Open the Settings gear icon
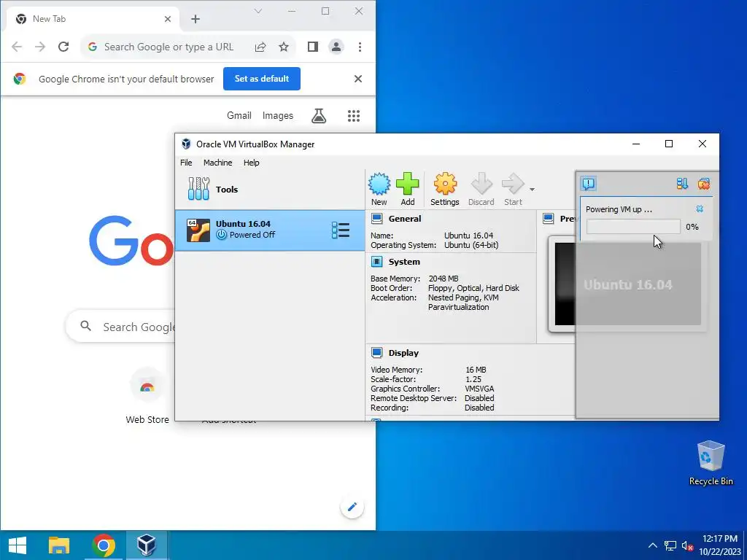This screenshot has width=747, height=560. [x=444, y=189]
